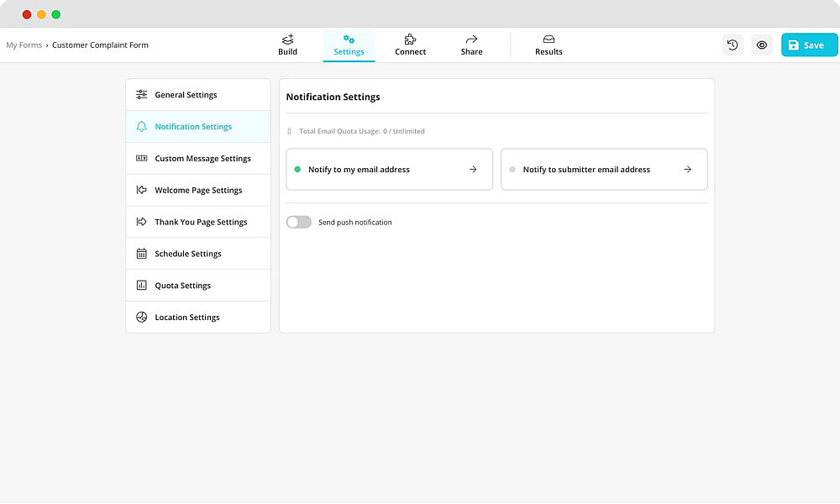Expand arrow on my email address card
The image size is (840, 504).
tap(473, 169)
